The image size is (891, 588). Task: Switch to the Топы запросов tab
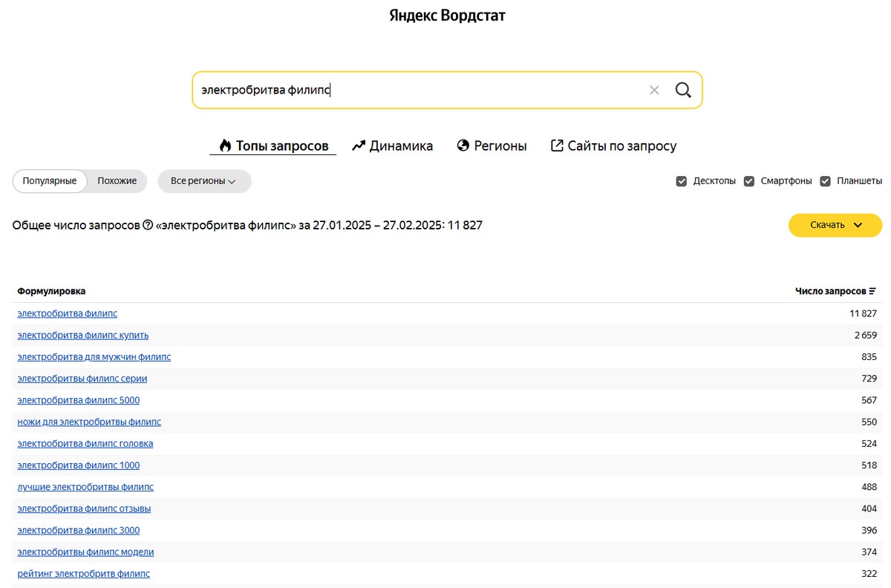[273, 146]
